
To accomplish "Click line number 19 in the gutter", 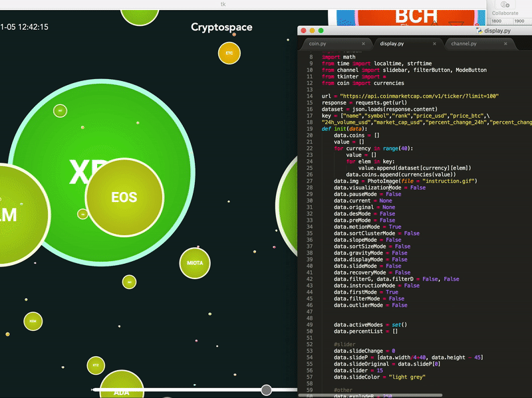I will pos(309,129).
